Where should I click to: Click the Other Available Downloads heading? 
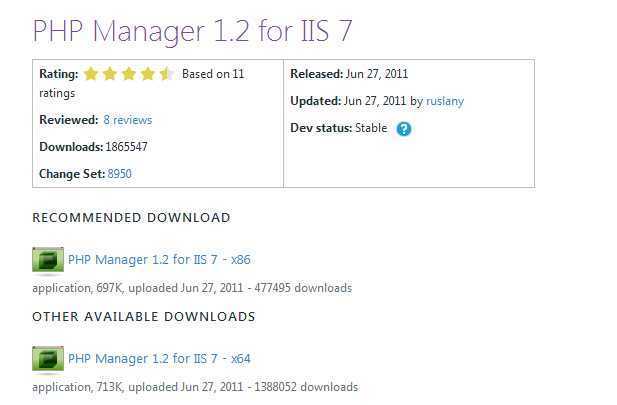(x=144, y=316)
